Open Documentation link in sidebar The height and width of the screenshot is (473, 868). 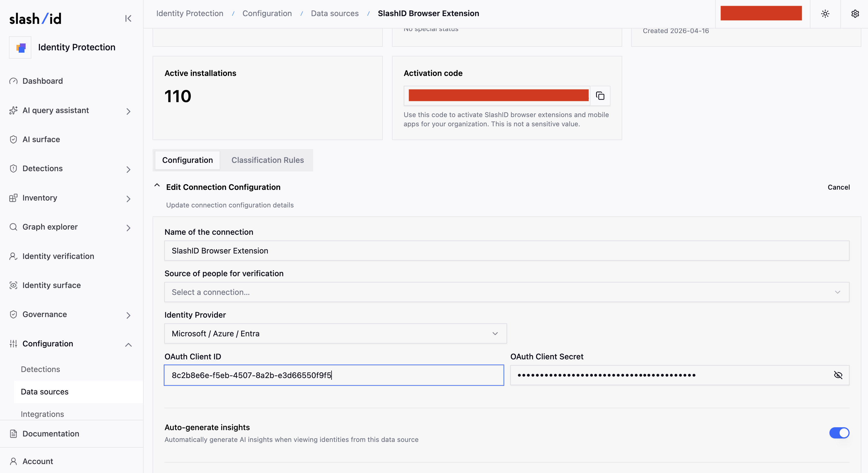tap(51, 434)
